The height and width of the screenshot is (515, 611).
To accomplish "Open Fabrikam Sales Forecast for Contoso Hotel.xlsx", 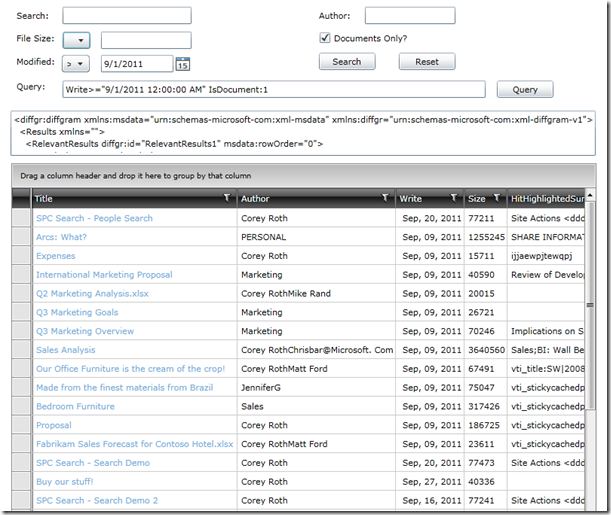I will click(x=134, y=444).
